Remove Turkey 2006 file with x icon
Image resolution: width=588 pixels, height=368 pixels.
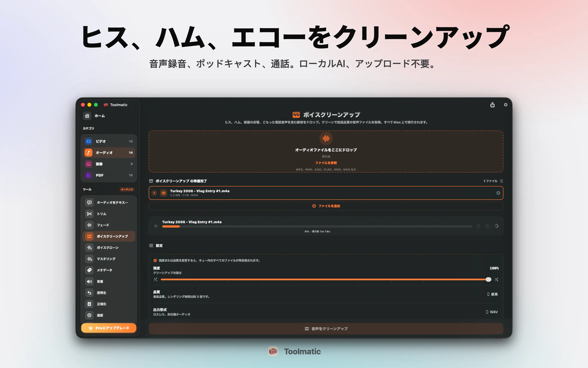point(498,193)
